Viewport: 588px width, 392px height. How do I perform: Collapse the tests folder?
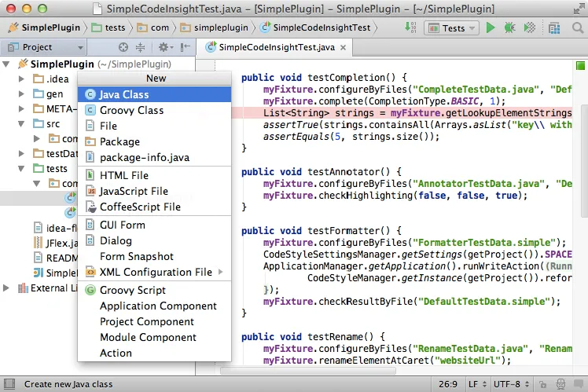pos(21,169)
